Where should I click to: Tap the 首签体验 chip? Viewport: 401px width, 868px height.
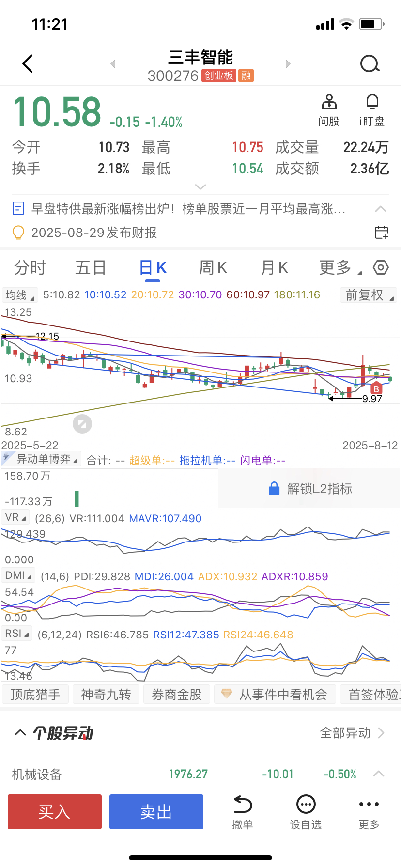click(x=370, y=695)
